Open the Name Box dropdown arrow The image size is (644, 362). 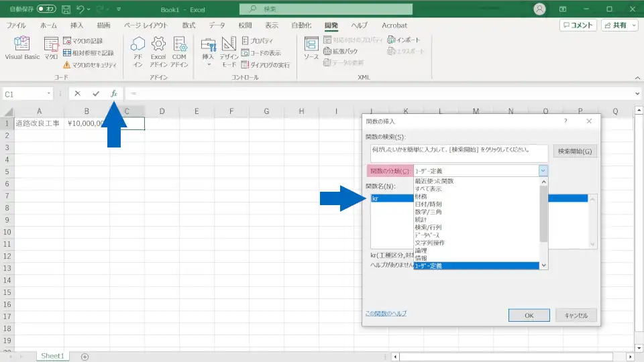pos(49,95)
